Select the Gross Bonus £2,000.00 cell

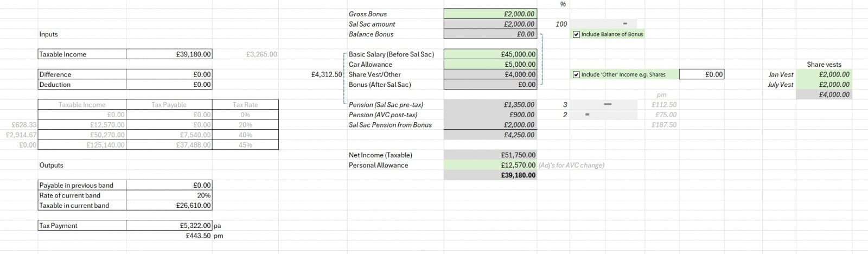click(x=490, y=14)
